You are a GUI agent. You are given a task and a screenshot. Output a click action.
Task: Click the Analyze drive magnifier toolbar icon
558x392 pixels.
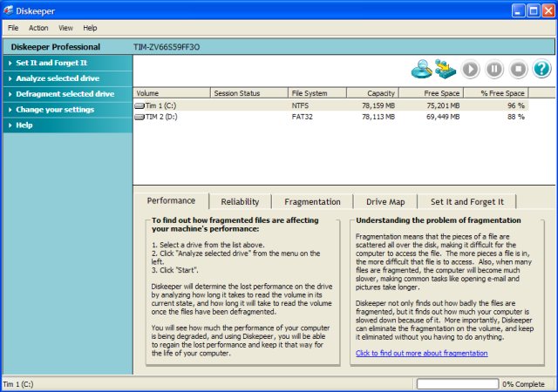(422, 69)
